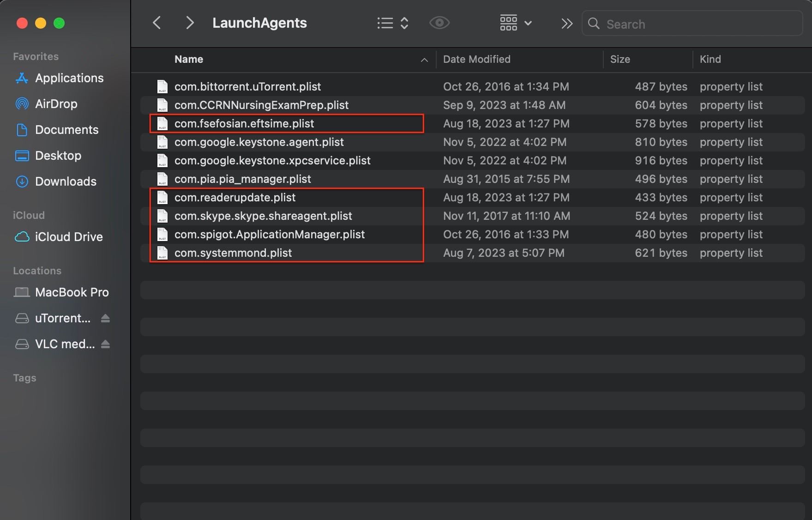Viewport: 812px width, 520px height.
Task: Select the uTorrent volume in sidebar
Action: click(53, 318)
